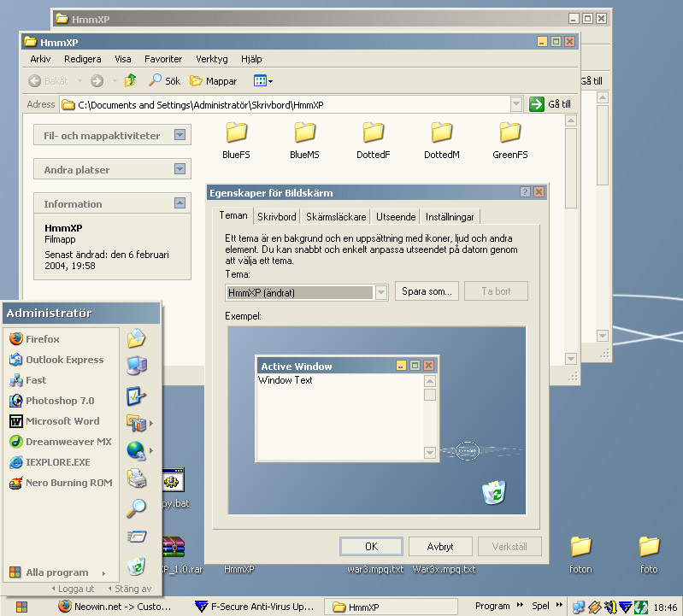Open My Computer icon in start menu
Viewport: 683px width, 616px height.
coord(136,366)
